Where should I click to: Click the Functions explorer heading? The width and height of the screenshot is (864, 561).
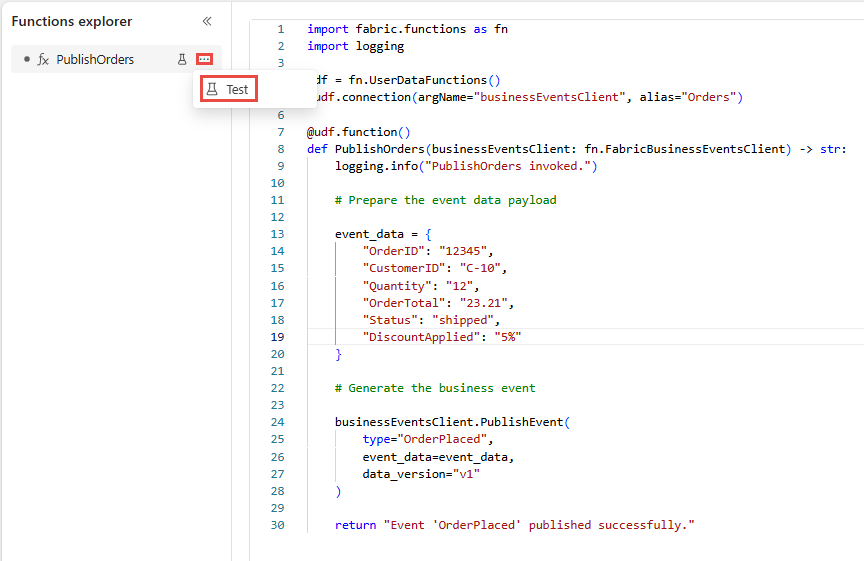72,21
